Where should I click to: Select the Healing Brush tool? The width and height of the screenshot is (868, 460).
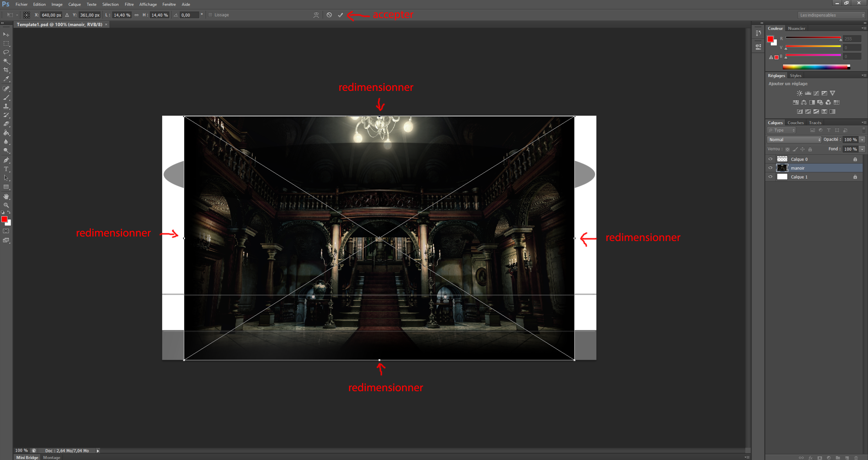pos(6,89)
